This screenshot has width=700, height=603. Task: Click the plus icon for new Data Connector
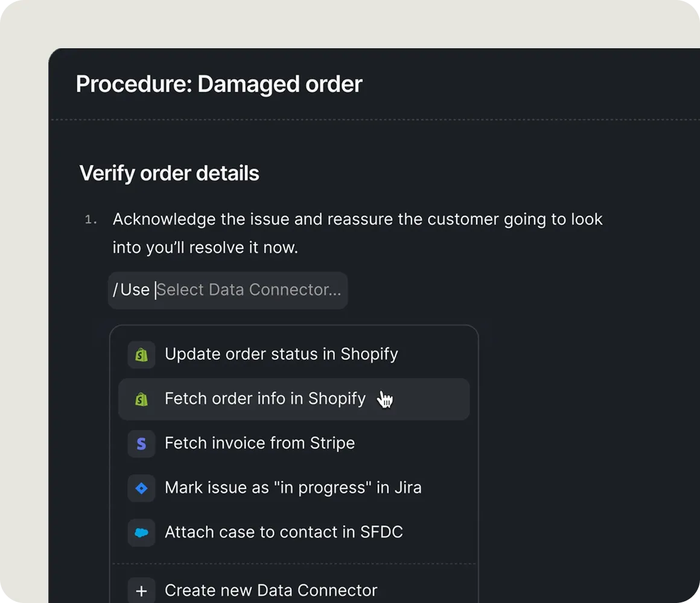[x=141, y=590]
